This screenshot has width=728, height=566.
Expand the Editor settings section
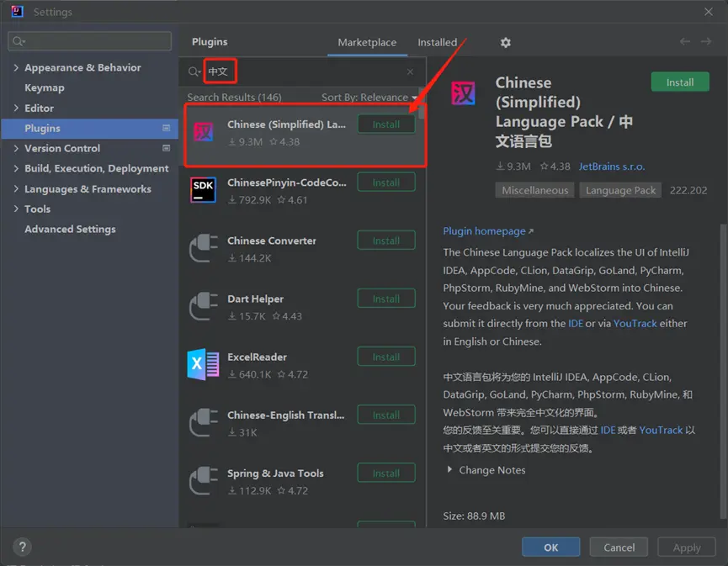pyautogui.click(x=16, y=108)
